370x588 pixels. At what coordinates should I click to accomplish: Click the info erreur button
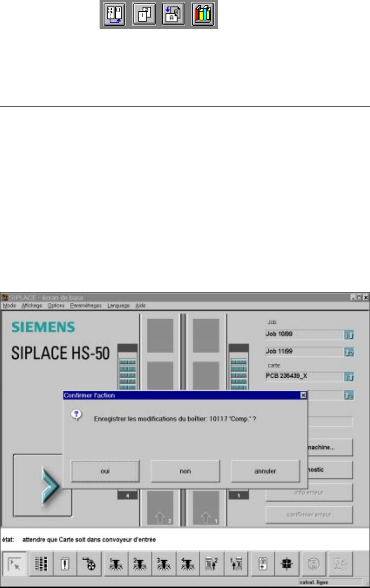click(x=309, y=492)
